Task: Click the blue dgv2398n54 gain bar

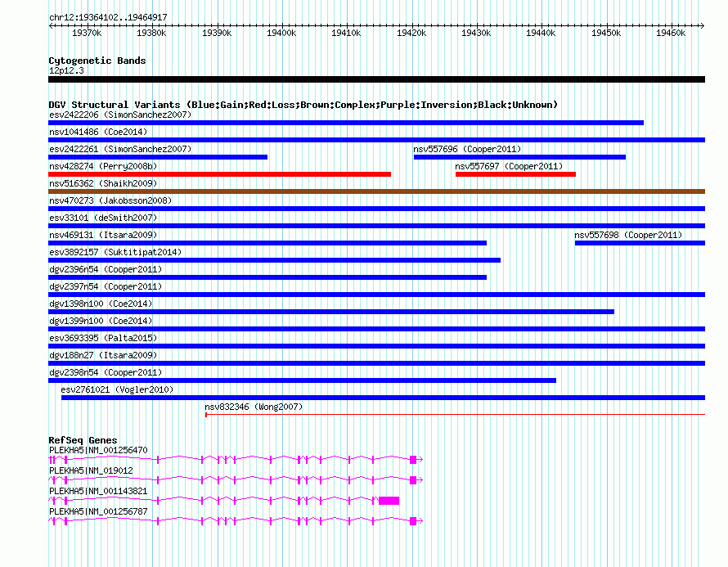Action: 303,380
